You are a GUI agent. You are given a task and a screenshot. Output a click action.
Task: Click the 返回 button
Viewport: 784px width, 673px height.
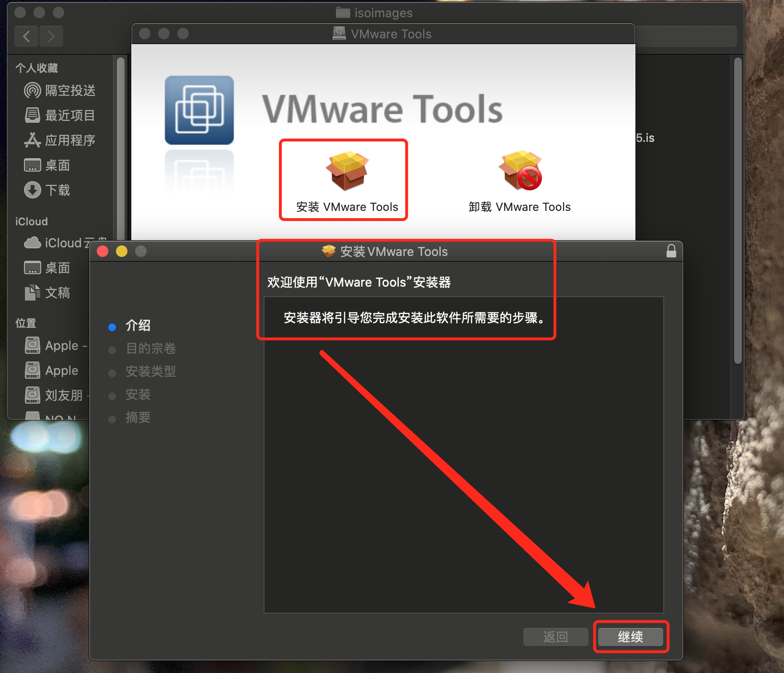click(555, 637)
